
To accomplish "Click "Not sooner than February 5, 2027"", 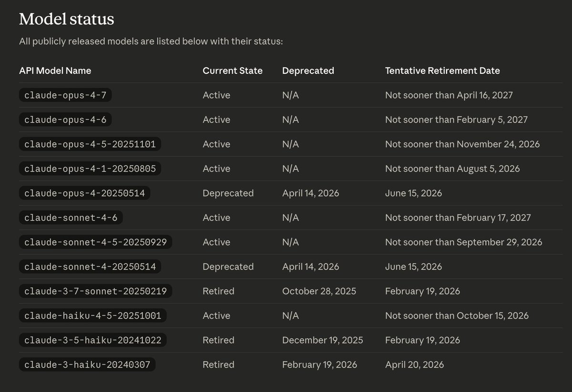I will tap(456, 120).
